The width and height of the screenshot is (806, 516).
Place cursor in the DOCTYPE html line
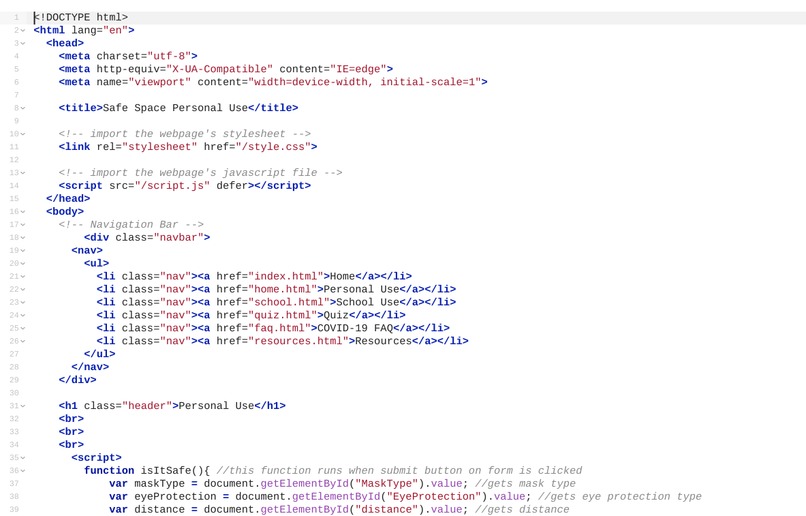pyautogui.click(x=81, y=17)
